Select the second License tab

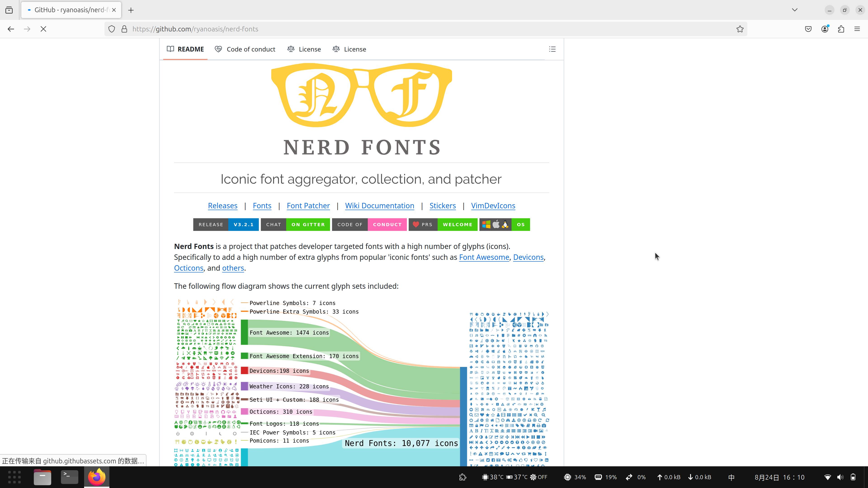coord(349,49)
